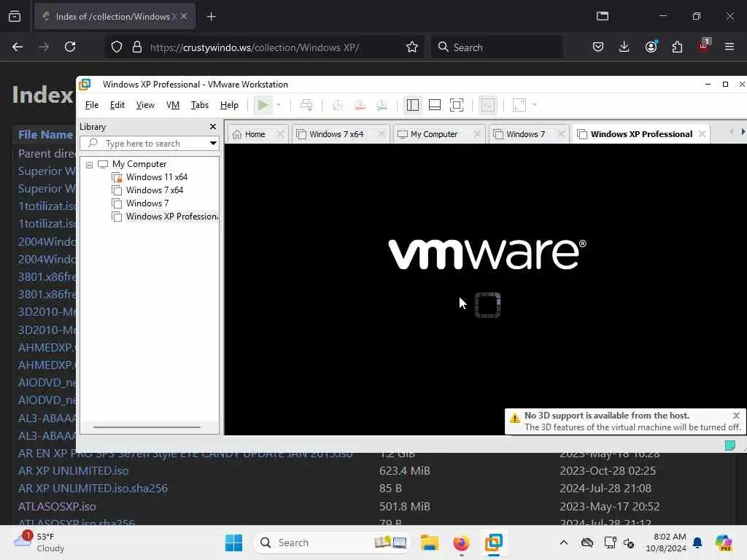
Task: Collapse the My Computer tree node
Action: pyautogui.click(x=89, y=165)
